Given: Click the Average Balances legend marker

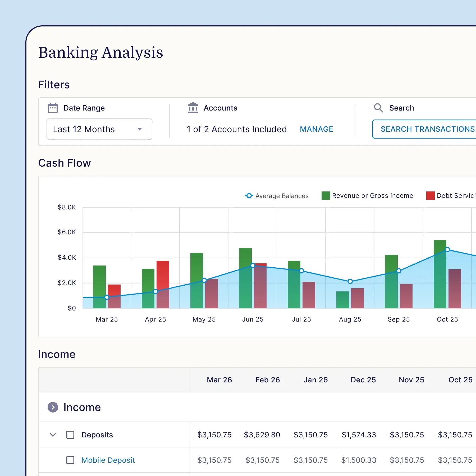Looking at the screenshot, I should 249,196.
